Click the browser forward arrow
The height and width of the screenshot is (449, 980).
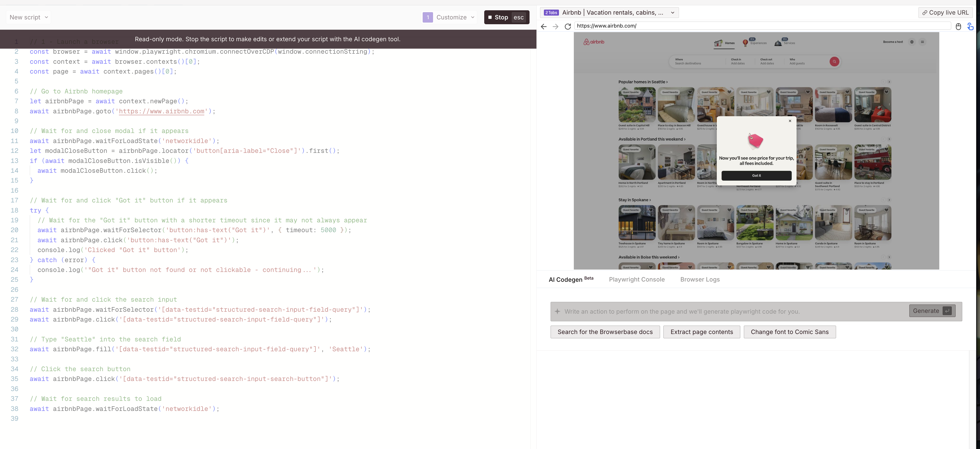pos(555,26)
